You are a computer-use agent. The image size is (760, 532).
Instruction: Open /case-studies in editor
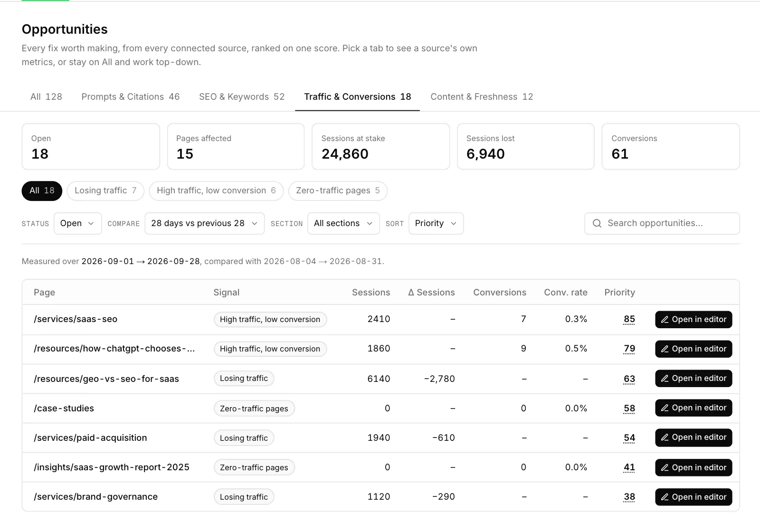(x=693, y=408)
